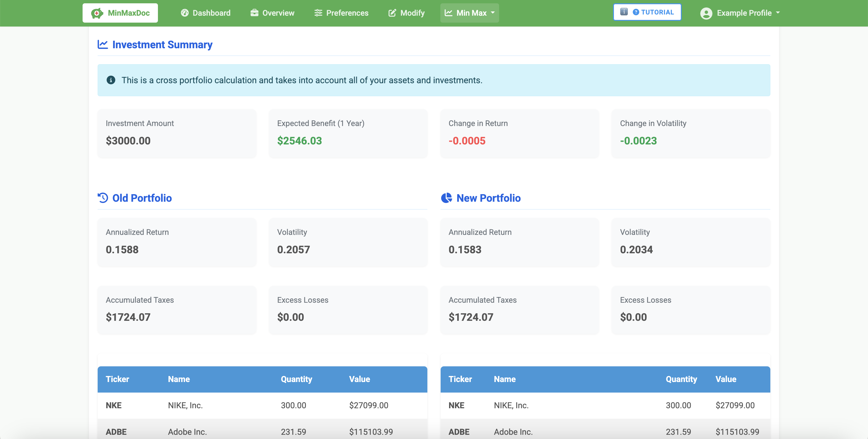Select the Dashboard speedometer icon
The image size is (868, 439).
pyautogui.click(x=185, y=13)
